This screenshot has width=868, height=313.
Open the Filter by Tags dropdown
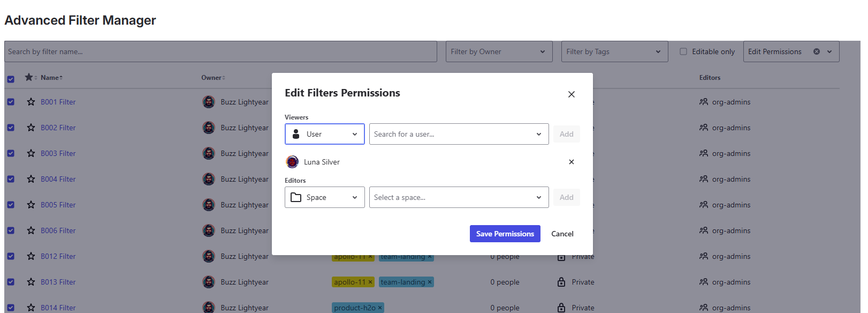coord(614,51)
